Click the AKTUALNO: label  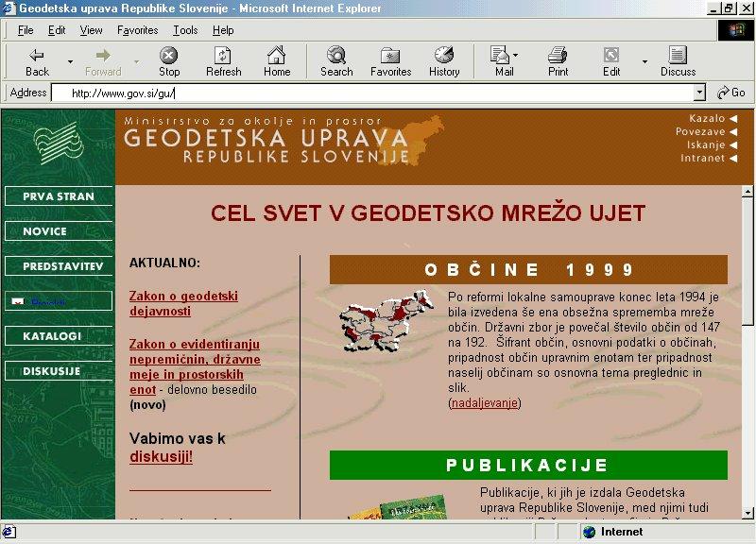coord(164,263)
